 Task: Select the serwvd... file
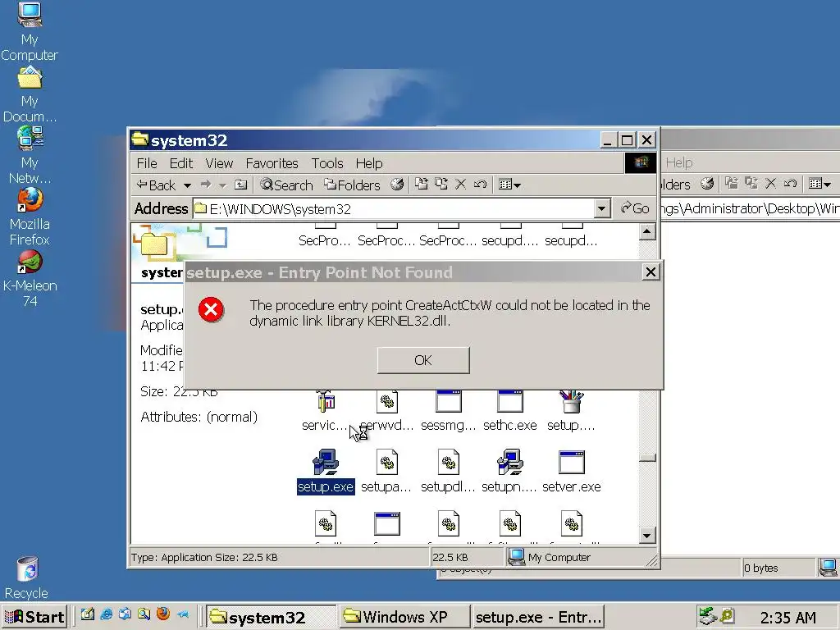click(x=387, y=413)
